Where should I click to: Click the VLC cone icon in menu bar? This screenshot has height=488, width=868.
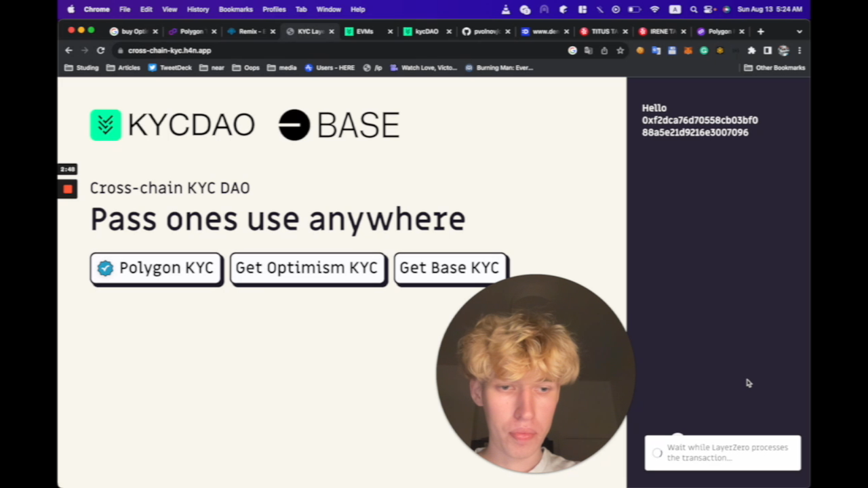506,9
